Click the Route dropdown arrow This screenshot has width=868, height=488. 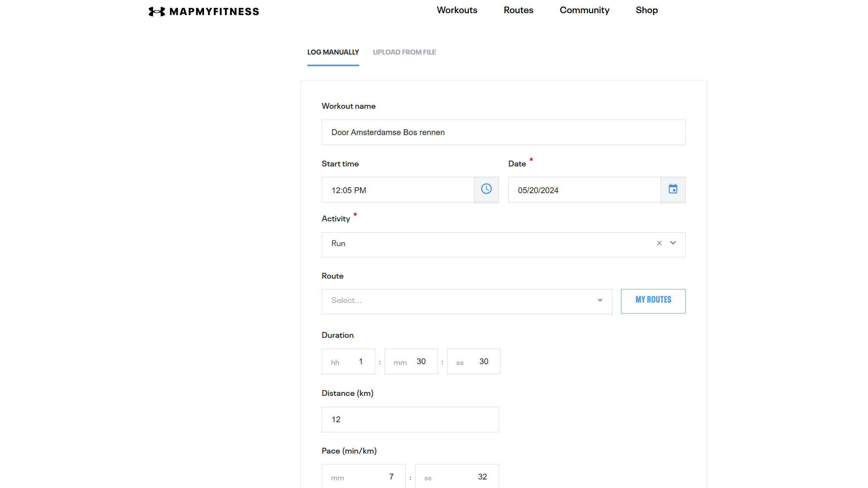pyautogui.click(x=600, y=301)
